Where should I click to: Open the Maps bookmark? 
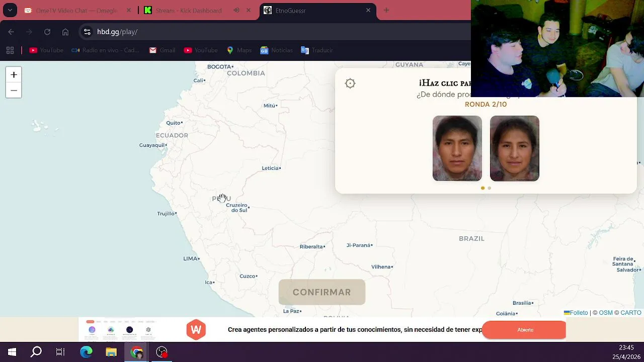[x=239, y=50]
